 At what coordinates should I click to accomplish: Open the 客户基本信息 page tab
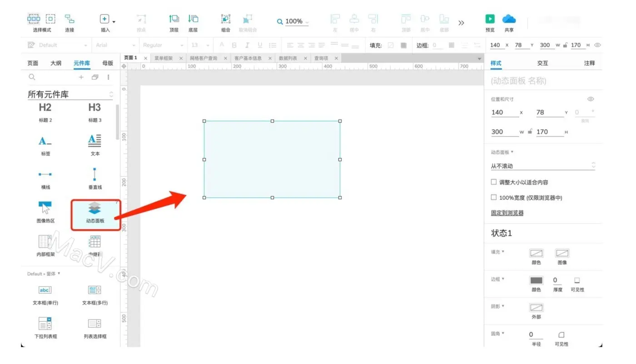(x=248, y=59)
